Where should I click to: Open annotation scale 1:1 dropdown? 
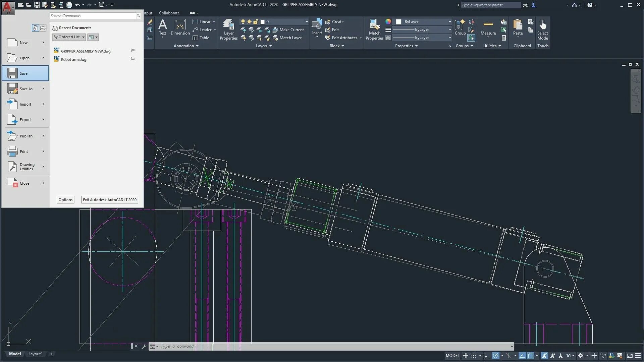point(570,356)
